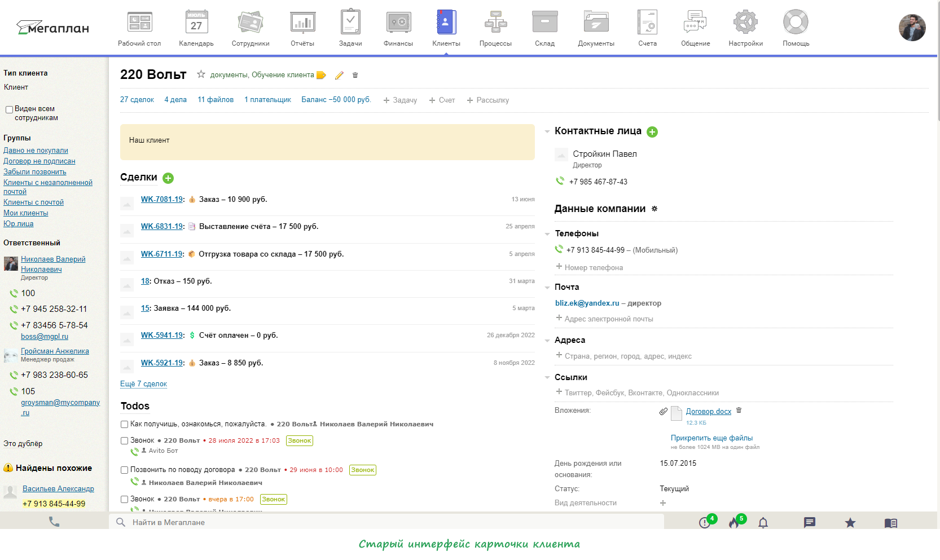Open the Договор.docx file
The width and height of the screenshot is (940, 560).
coord(709,412)
